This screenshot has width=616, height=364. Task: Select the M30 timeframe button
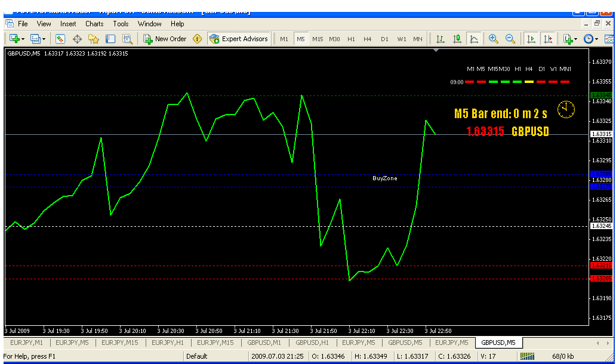click(334, 39)
